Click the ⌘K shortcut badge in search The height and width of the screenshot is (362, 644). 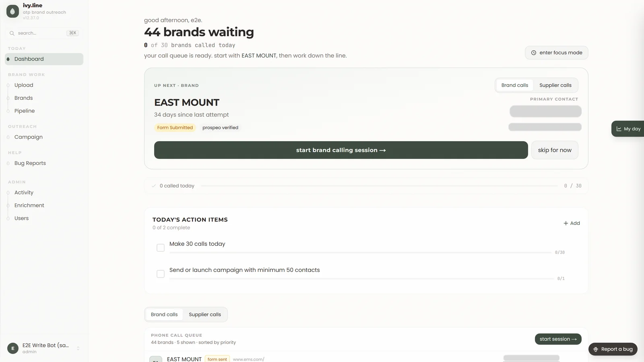click(x=72, y=33)
